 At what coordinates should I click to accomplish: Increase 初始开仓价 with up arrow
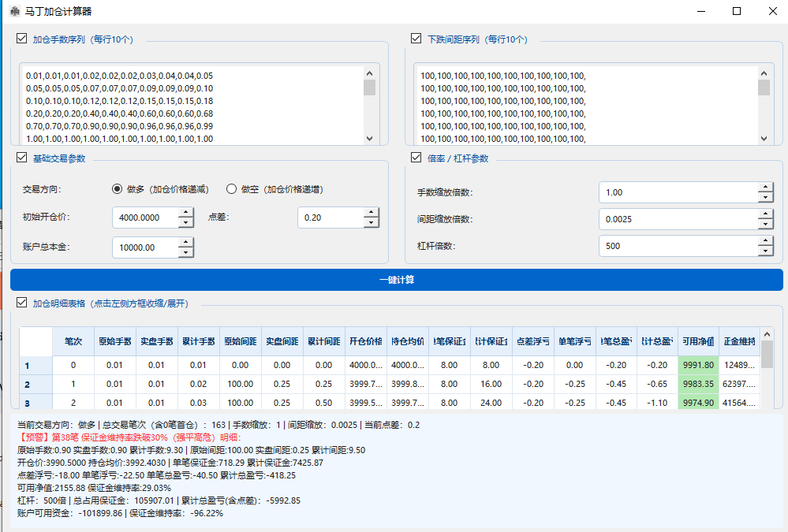[x=186, y=213]
